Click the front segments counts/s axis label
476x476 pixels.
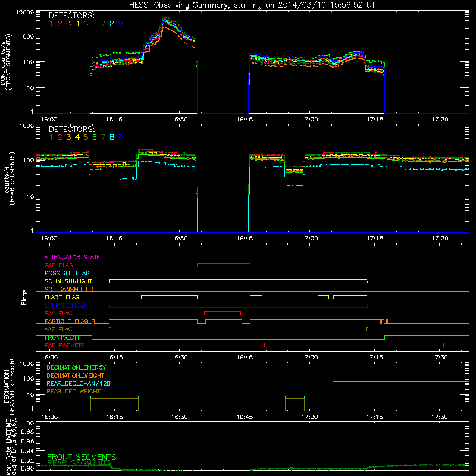coord(6,62)
